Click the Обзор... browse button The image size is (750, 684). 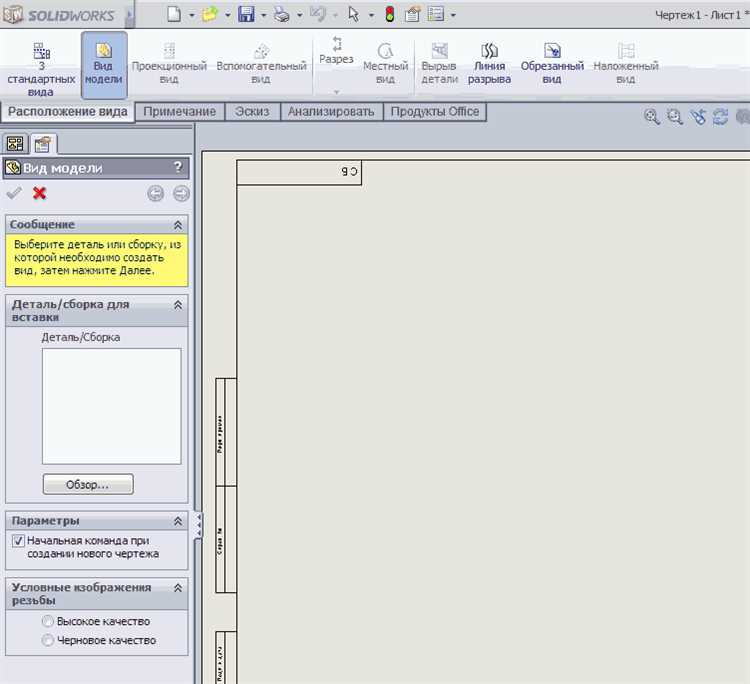pos(88,484)
